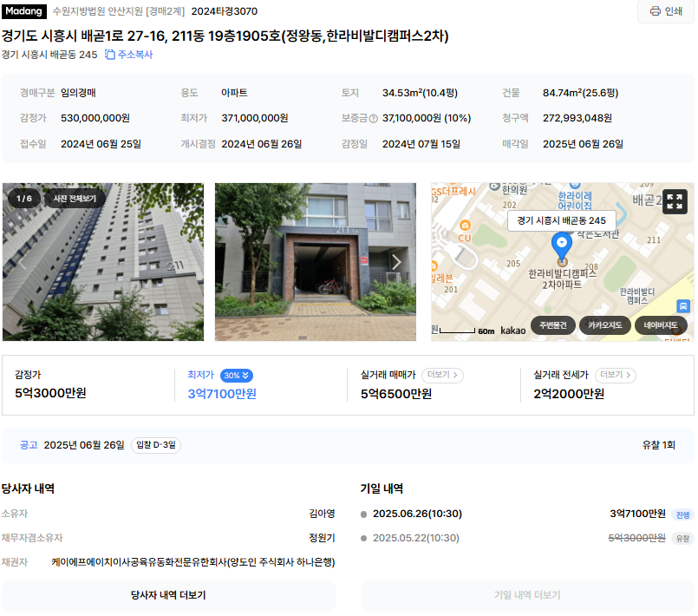Expand the map to fullscreen

(675, 202)
